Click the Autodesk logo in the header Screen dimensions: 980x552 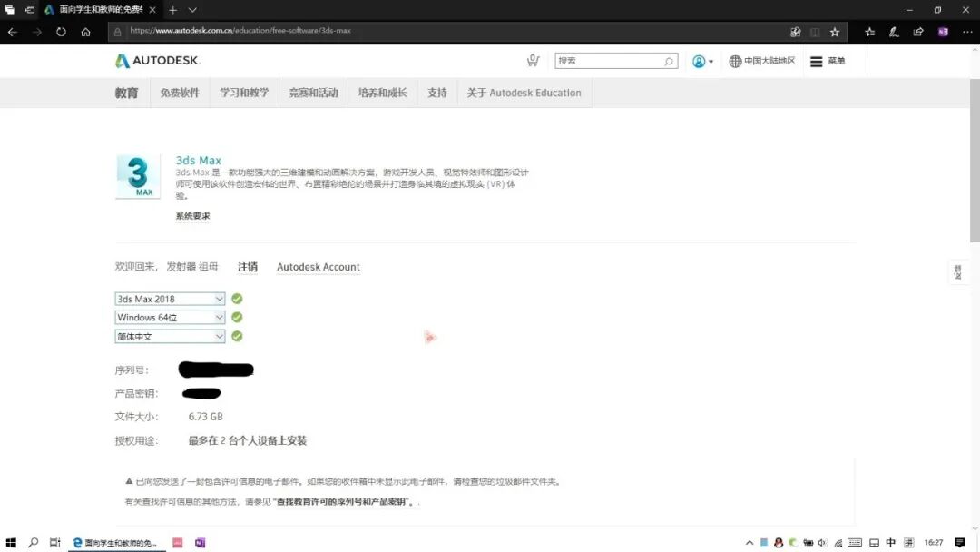tap(157, 61)
